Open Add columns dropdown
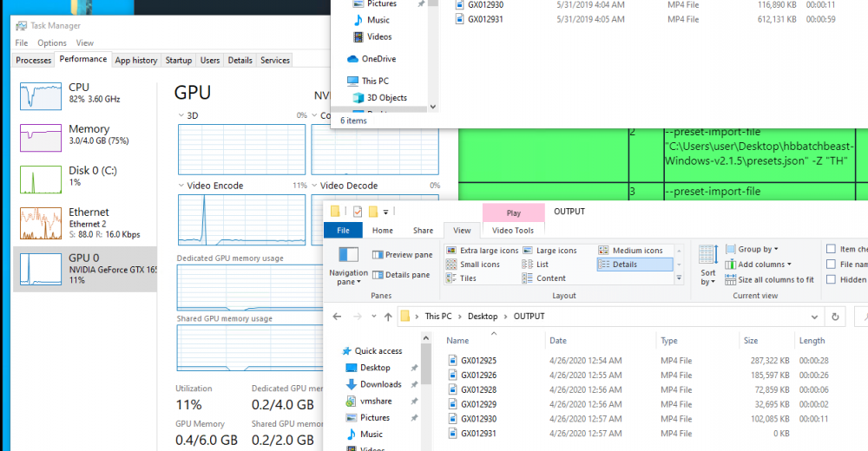This screenshot has width=868, height=451. [759, 265]
